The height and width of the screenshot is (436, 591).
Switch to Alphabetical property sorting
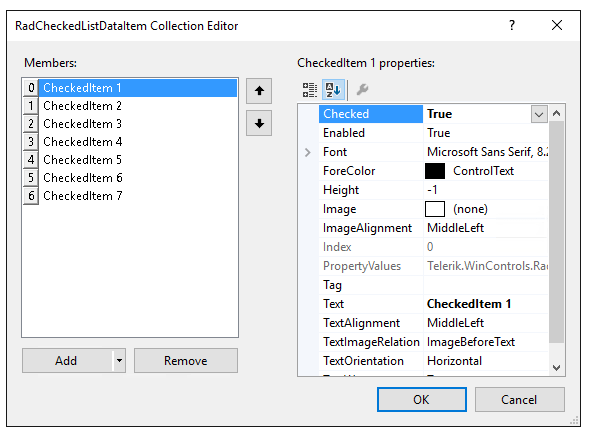click(x=333, y=90)
